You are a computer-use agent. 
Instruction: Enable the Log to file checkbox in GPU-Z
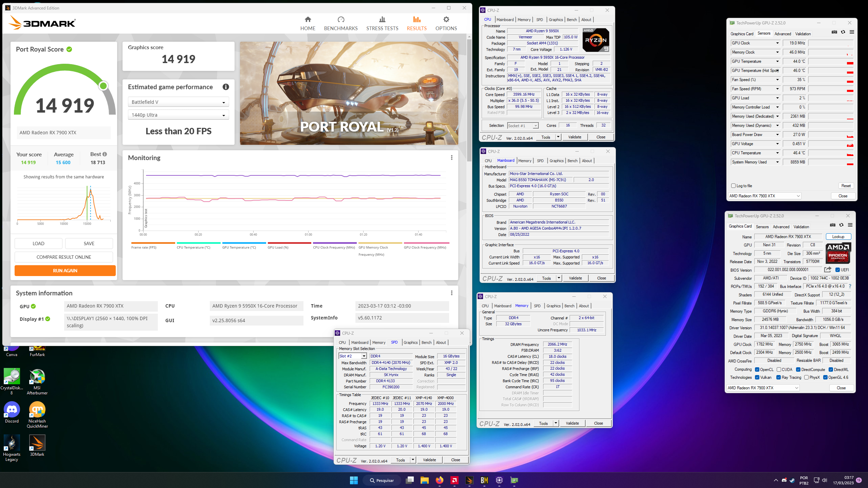tap(733, 186)
